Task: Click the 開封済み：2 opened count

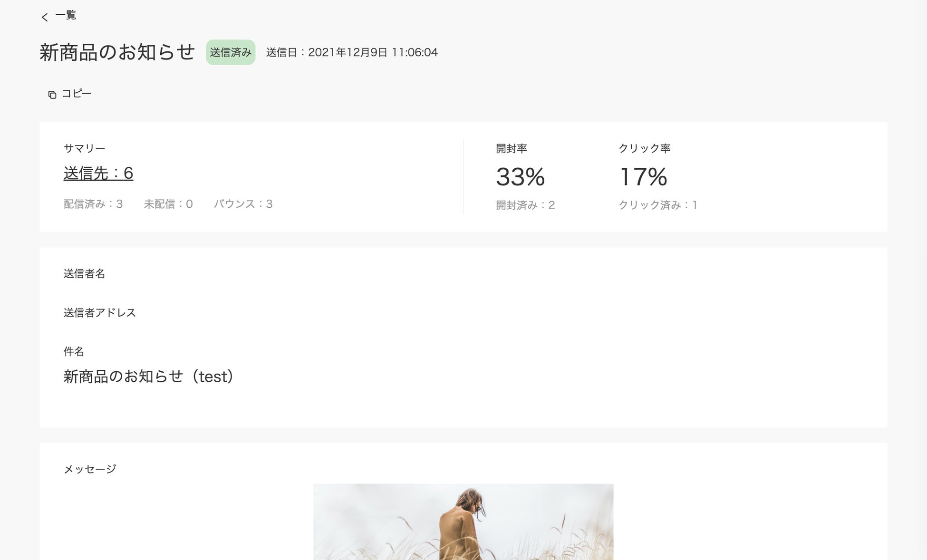Action: (525, 205)
